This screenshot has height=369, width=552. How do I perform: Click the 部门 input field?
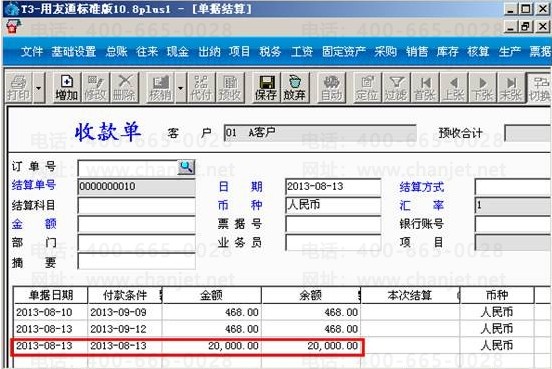tap(137, 243)
